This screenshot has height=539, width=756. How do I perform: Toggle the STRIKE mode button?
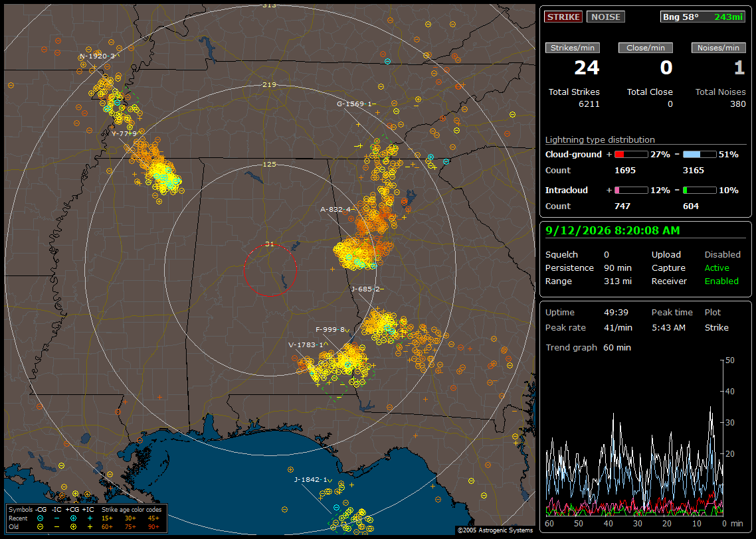pyautogui.click(x=563, y=17)
